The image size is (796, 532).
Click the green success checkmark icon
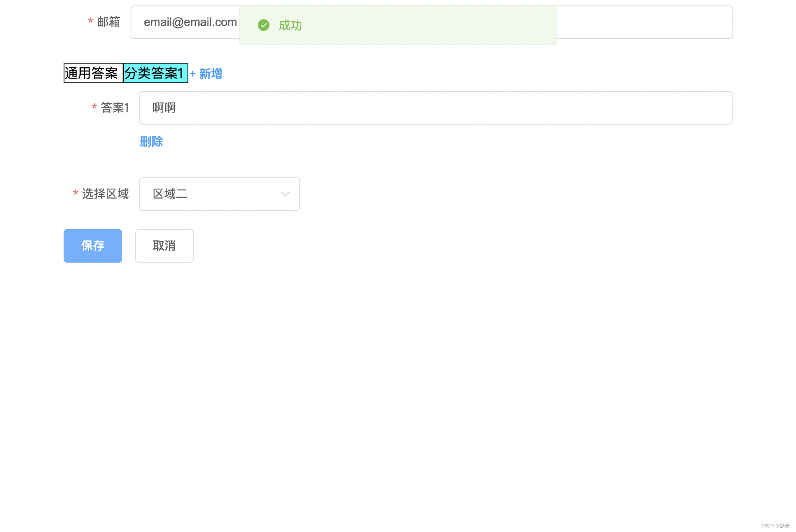[264, 26]
